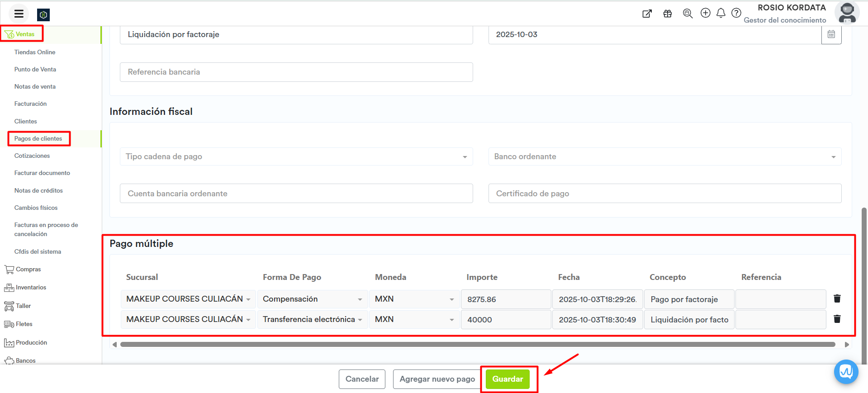Open the gift icon in top bar

667,14
